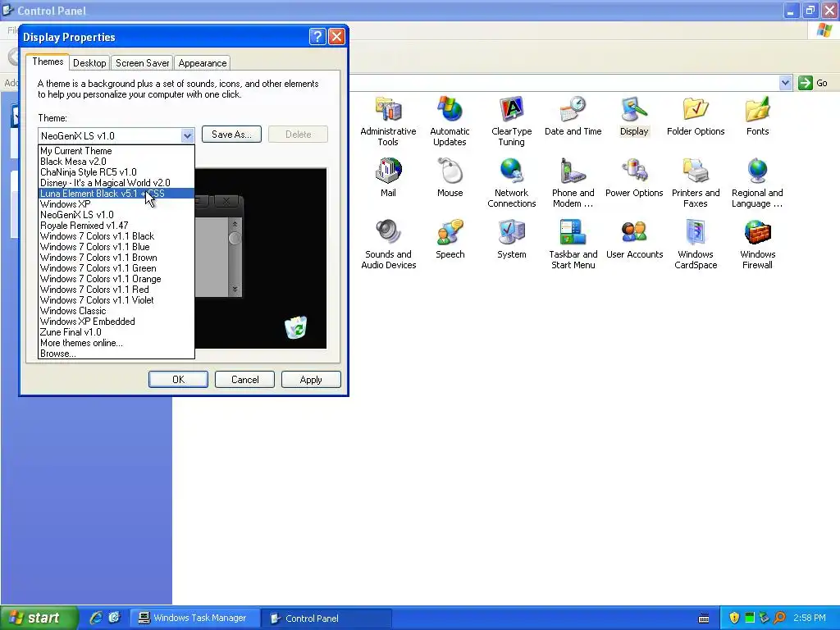Select Windows 7 Colors v1.1 Red

click(x=116, y=290)
